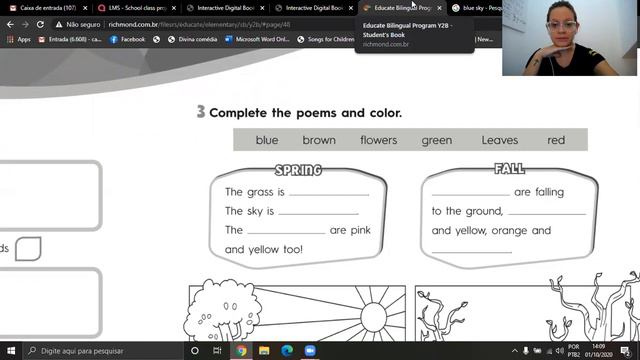Open the New... bookmark at bar end
This screenshot has height=360, width=640.
485,39
